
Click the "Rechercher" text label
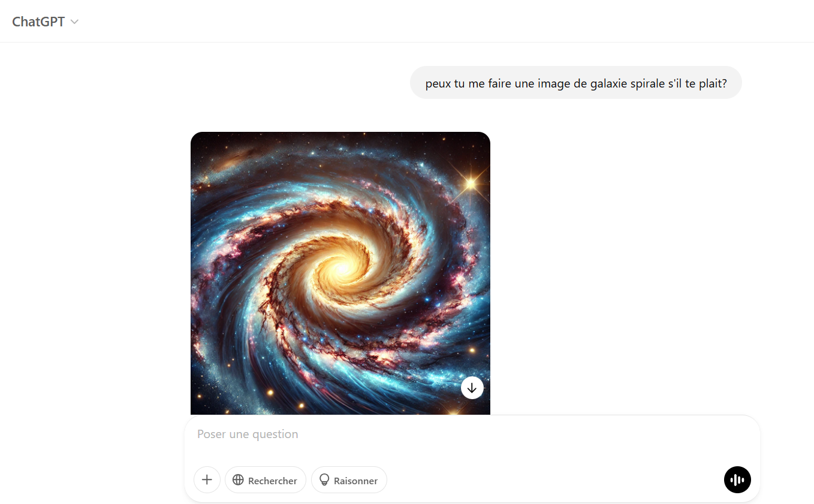point(273,481)
